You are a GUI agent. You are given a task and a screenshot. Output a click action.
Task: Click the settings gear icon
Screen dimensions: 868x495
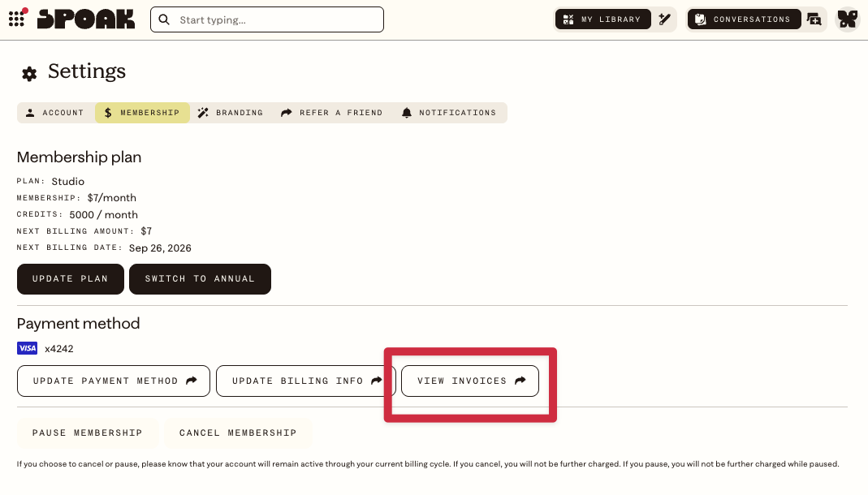29,74
